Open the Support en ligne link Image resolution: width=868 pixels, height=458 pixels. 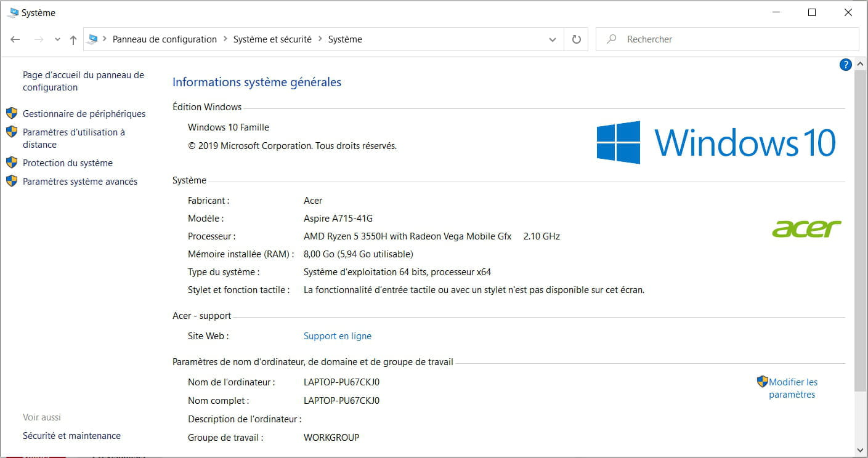[337, 336]
